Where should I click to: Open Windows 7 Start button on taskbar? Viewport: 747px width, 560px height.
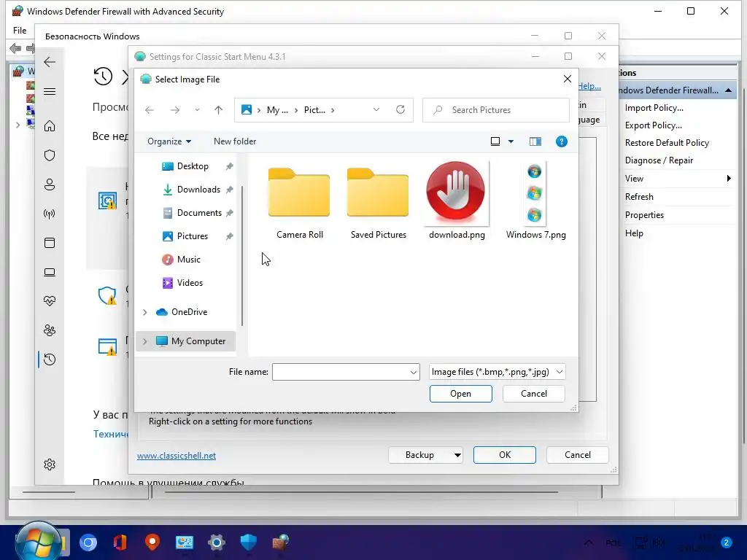tap(38, 542)
